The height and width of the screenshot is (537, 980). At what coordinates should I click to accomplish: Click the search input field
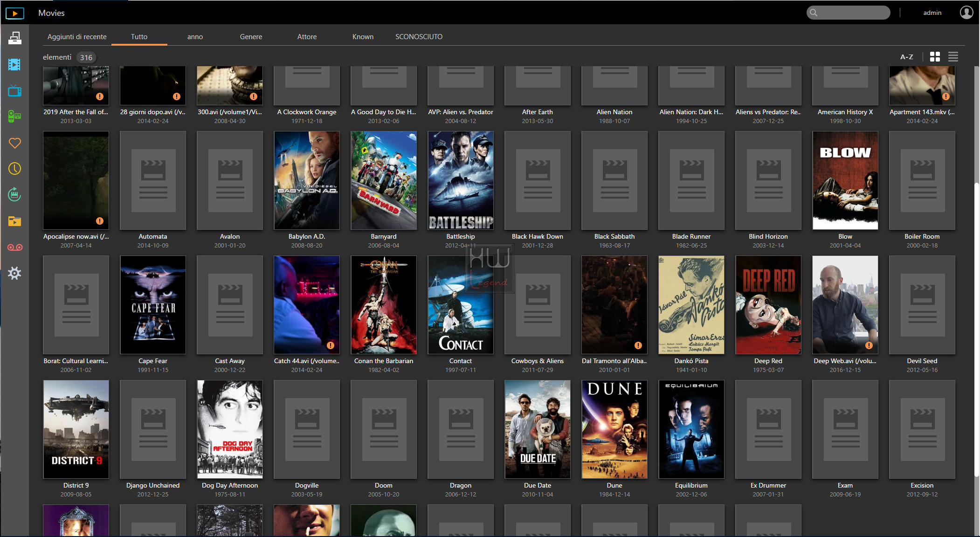tap(849, 13)
